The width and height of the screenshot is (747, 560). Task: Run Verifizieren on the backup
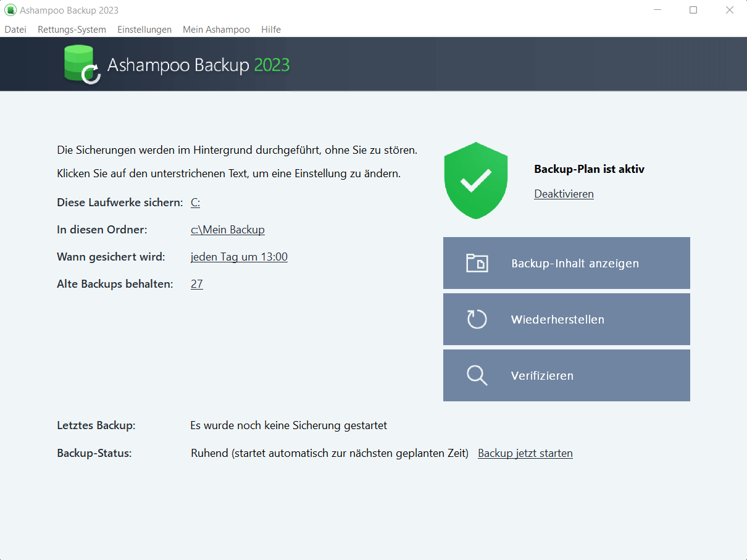pos(541,375)
